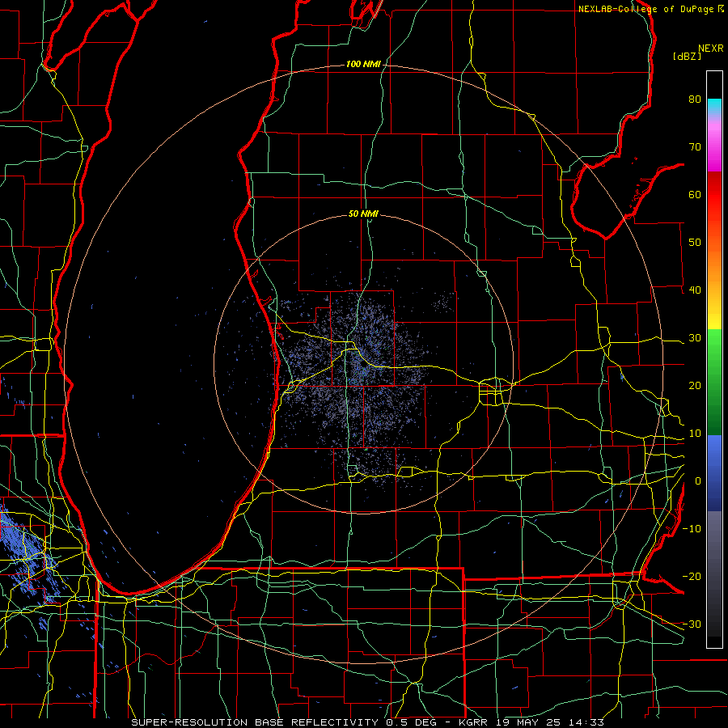Click the -30 value on the dBZ scale

pos(692,624)
